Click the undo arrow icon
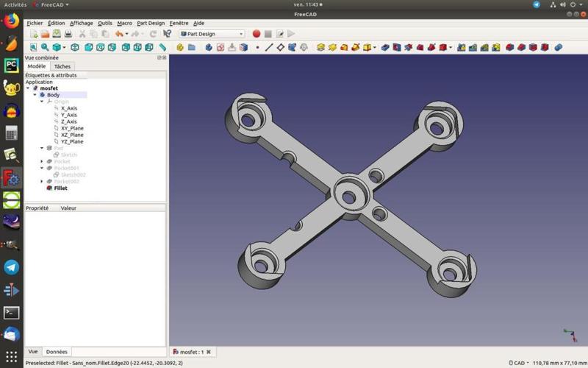 tap(118, 34)
